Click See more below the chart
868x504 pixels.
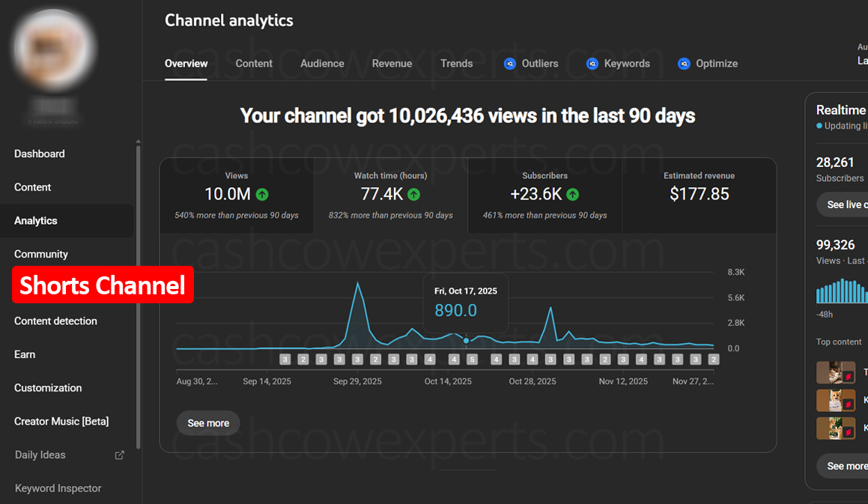[207, 422]
